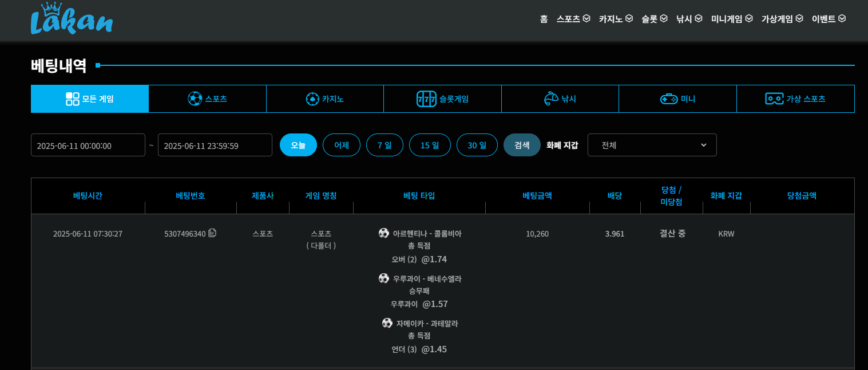Expand the 미니게임 navigation dropdown
Viewport: 868px width, 370px height.
(731, 19)
